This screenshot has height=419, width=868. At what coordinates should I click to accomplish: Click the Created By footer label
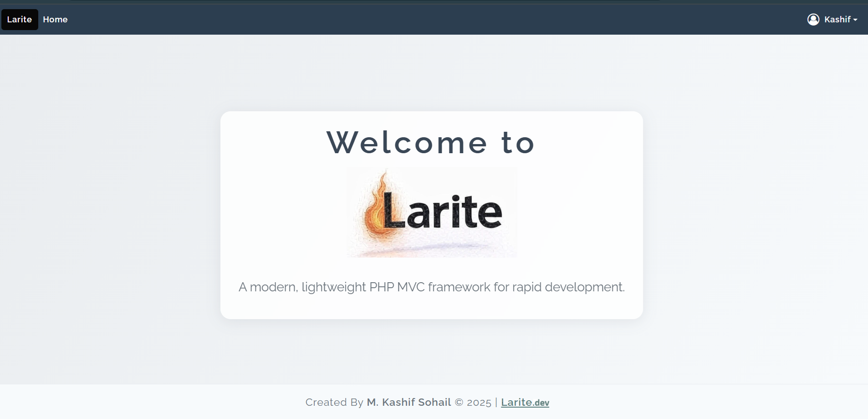tap(335, 402)
